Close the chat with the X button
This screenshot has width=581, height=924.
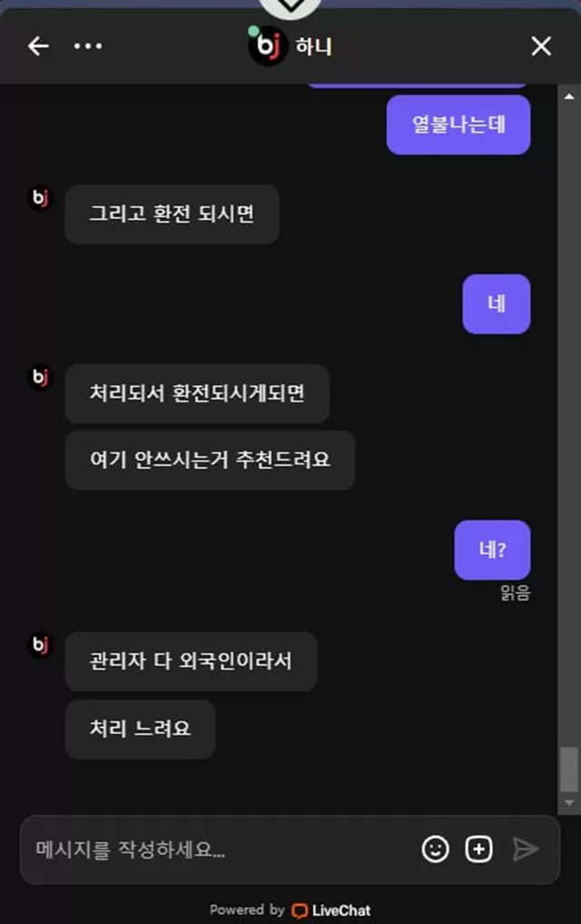(x=541, y=46)
